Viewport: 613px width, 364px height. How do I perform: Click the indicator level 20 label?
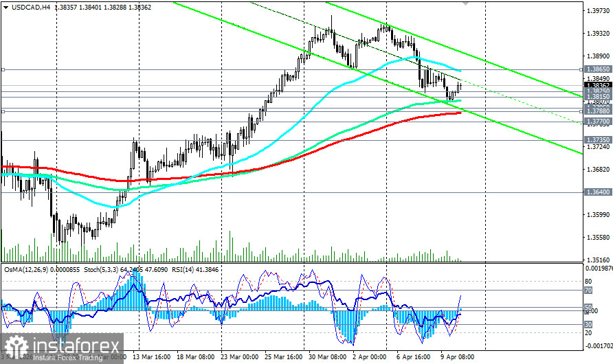click(588, 333)
